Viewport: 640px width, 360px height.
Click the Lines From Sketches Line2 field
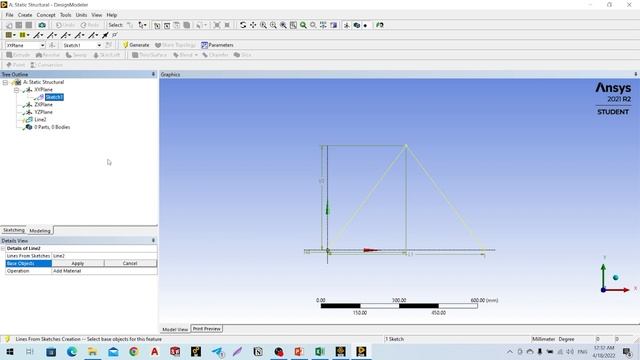104,256
